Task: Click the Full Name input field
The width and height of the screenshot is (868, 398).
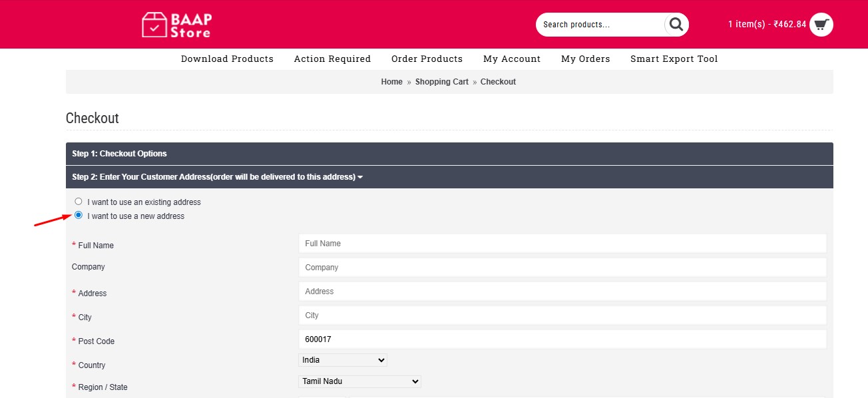Action: 562,244
